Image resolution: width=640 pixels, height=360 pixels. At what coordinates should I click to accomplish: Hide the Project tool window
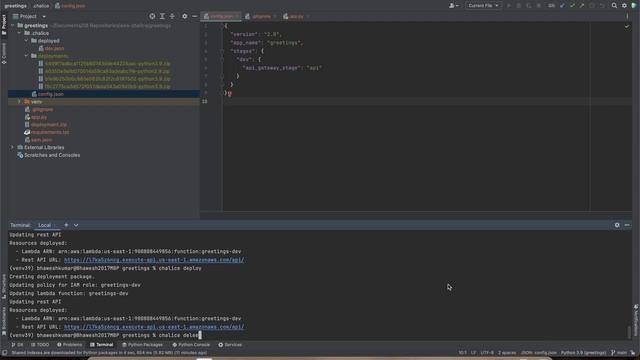pos(194,16)
